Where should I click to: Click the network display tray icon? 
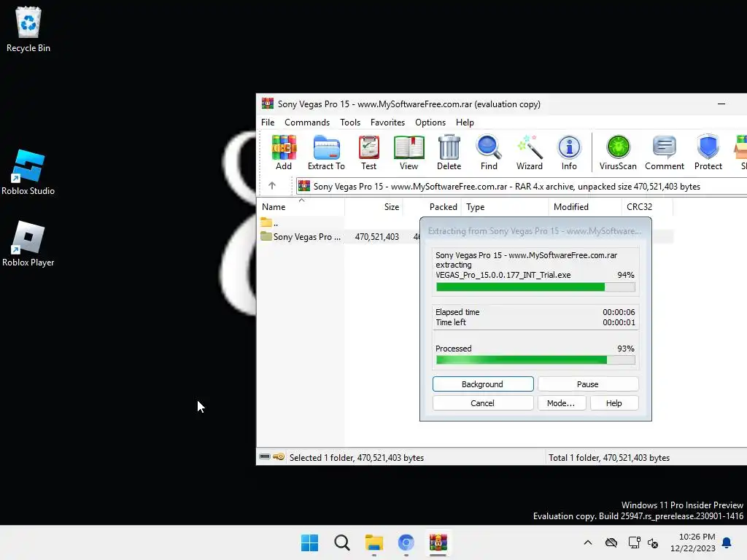coord(634,542)
